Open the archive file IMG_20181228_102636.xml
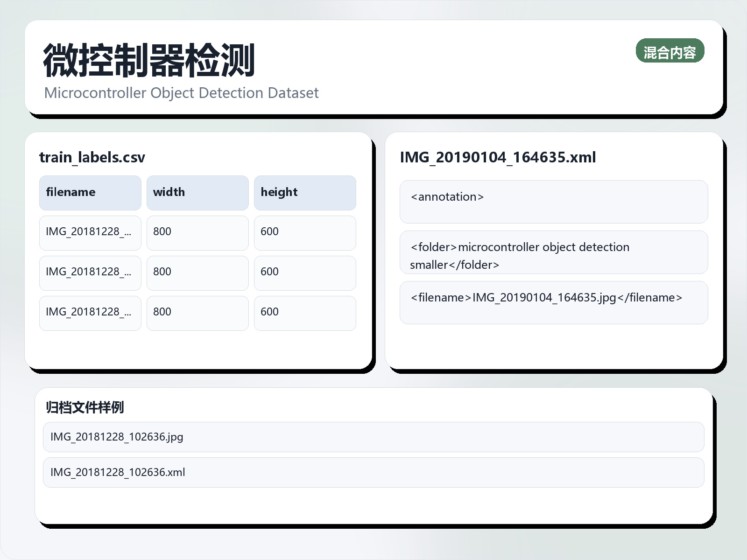 373,472
